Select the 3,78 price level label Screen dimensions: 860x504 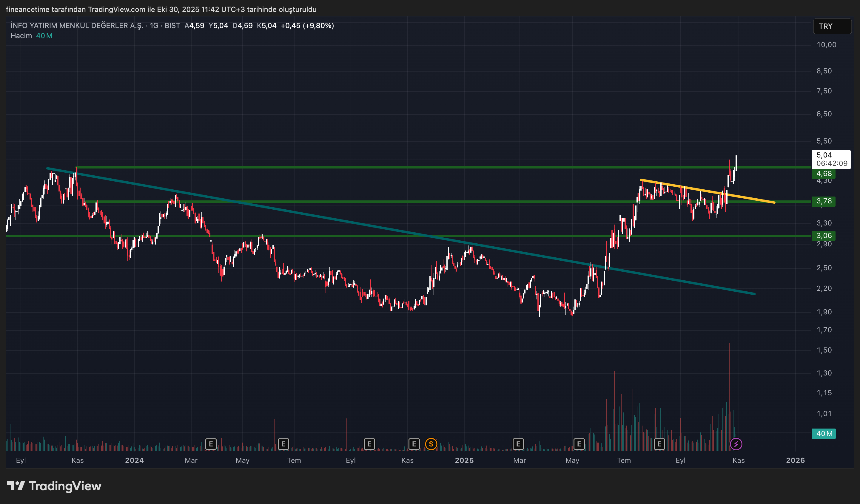pos(823,202)
